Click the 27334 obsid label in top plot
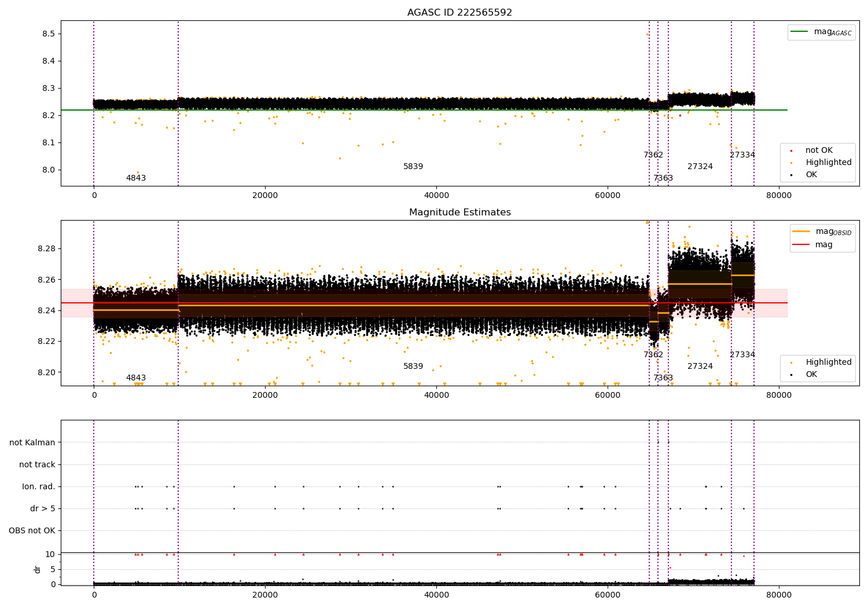The width and height of the screenshot is (868, 608). 742,155
